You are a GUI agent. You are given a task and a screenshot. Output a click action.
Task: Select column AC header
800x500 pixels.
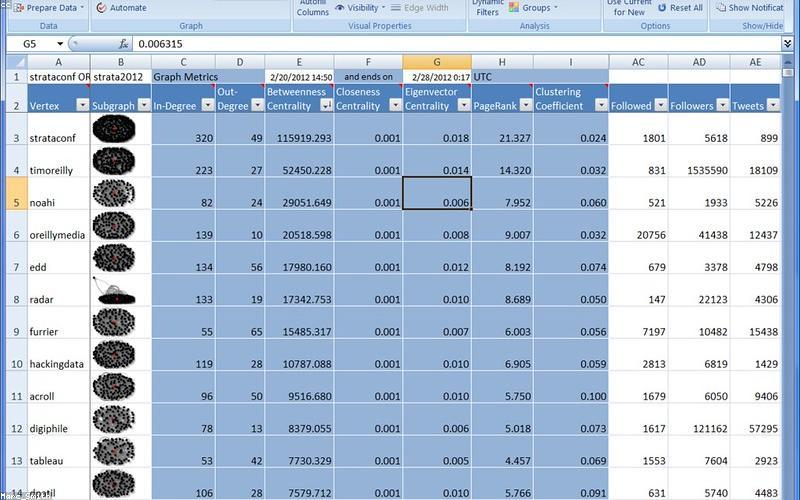[x=638, y=62]
